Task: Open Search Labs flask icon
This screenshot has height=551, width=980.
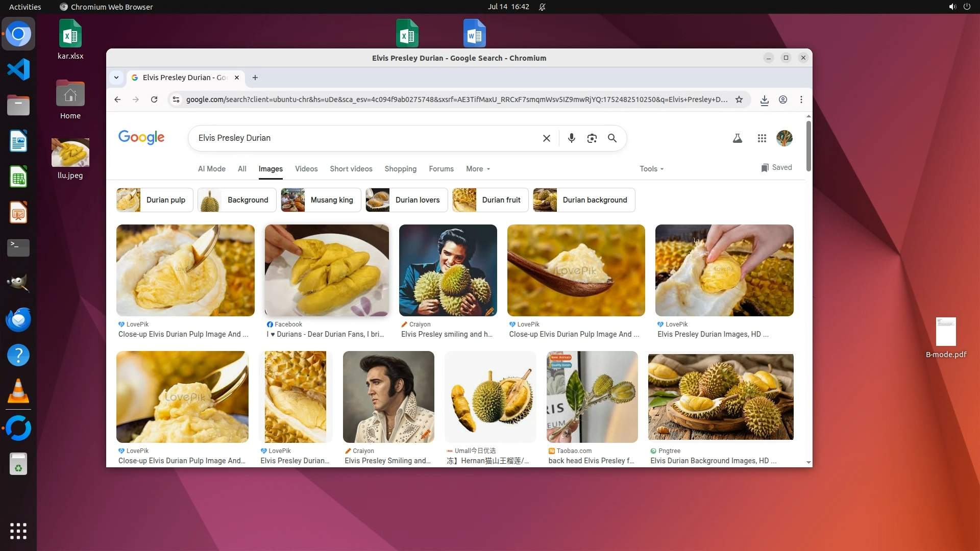Action: [x=737, y=138]
